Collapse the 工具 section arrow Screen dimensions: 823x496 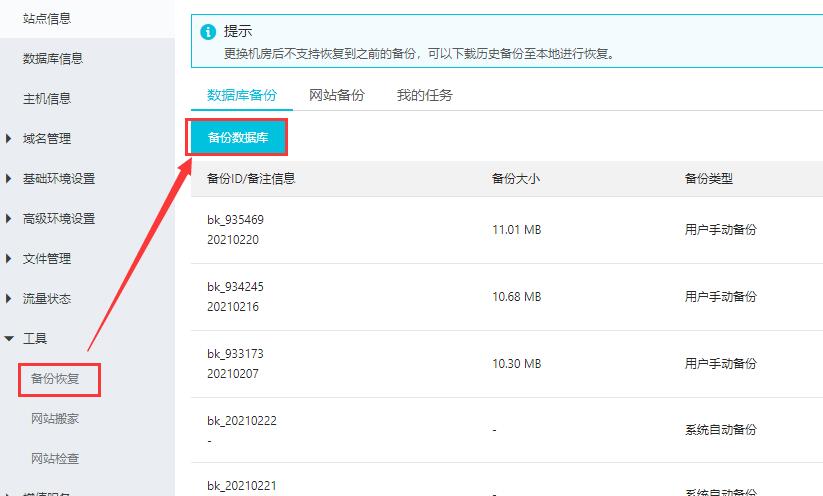coord(9,339)
